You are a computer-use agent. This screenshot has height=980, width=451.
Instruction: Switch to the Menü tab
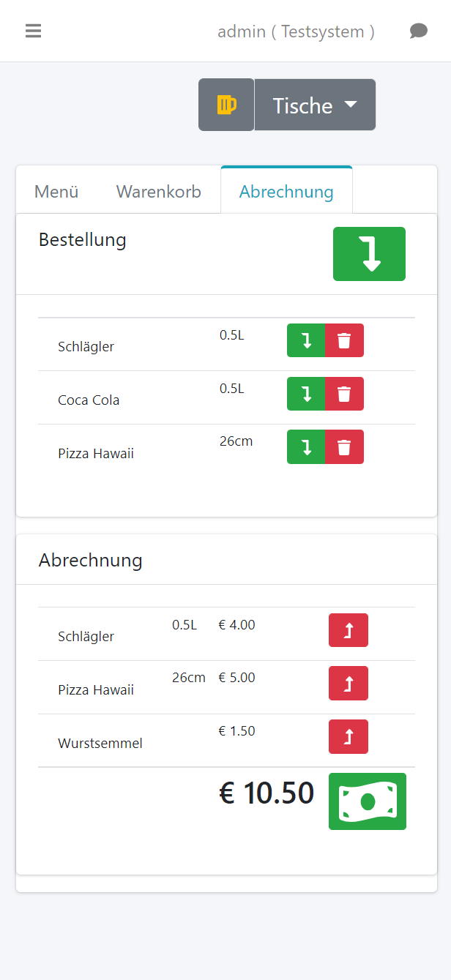click(56, 192)
